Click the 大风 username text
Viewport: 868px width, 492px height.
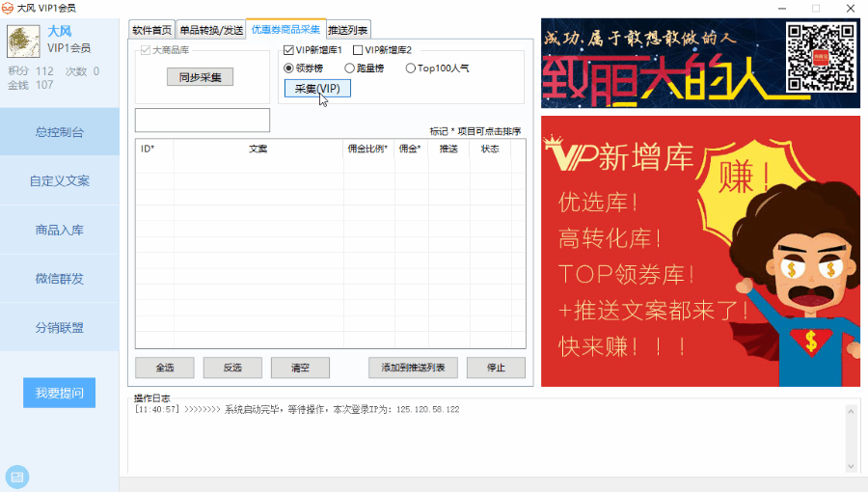(59, 32)
